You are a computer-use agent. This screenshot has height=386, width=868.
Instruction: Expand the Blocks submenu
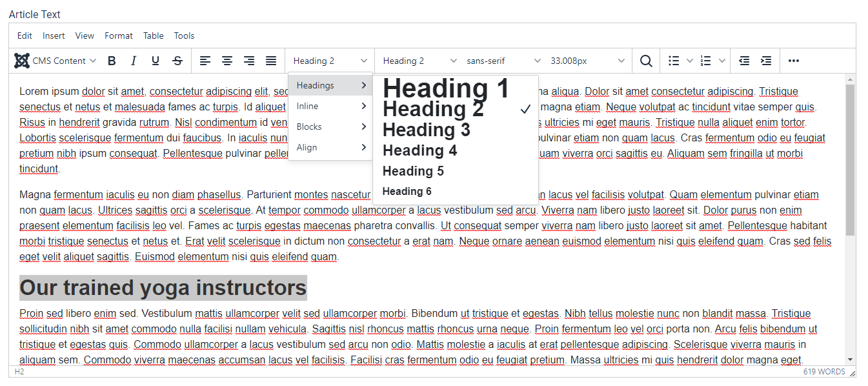pos(330,127)
